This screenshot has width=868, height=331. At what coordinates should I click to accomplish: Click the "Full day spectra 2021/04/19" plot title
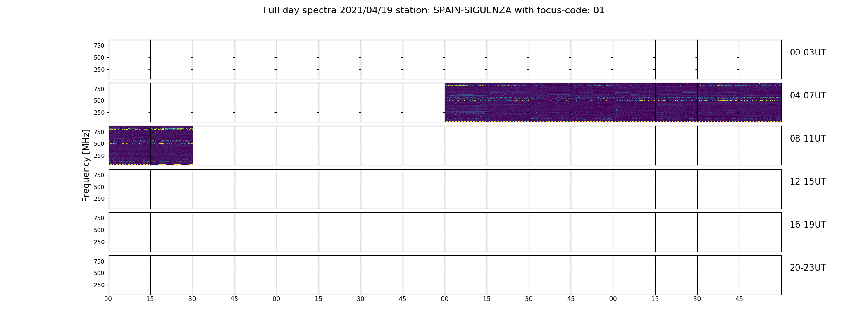tap(434, 10)
